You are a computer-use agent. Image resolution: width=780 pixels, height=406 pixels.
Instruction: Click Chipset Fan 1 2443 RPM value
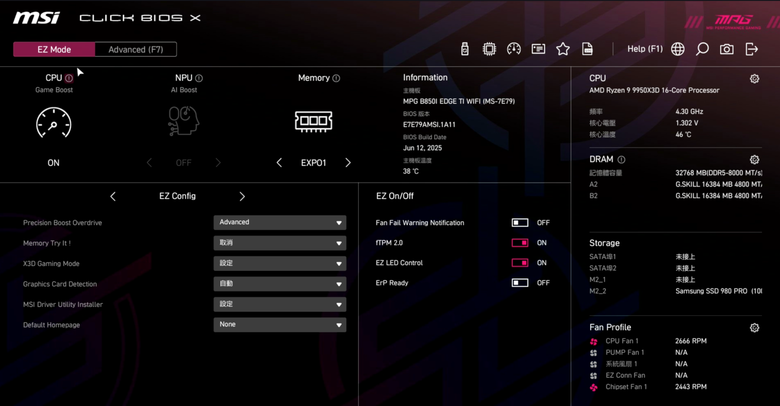pyautogui.click(x=691, y=387)
